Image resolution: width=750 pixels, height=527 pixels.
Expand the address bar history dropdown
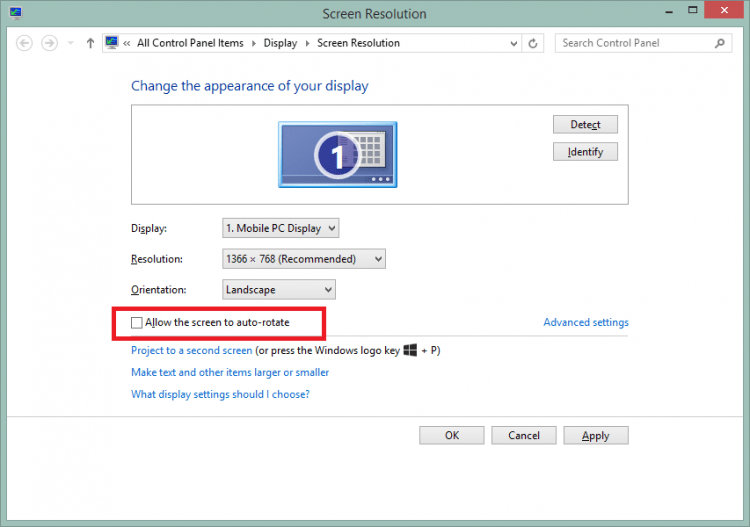coord(513,43)
